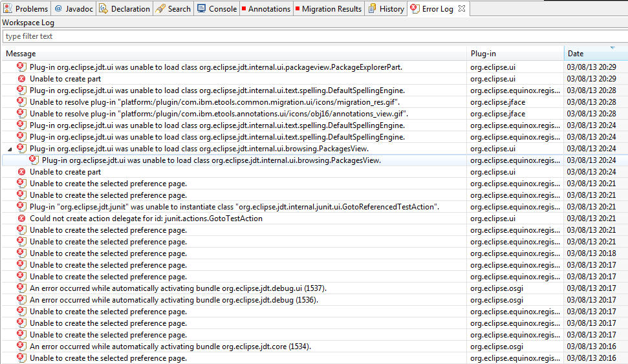Click error icon beside migration_res.gif entry
Image resolution: width=628 pixels, height=364 pixels.
pos(21,102)
